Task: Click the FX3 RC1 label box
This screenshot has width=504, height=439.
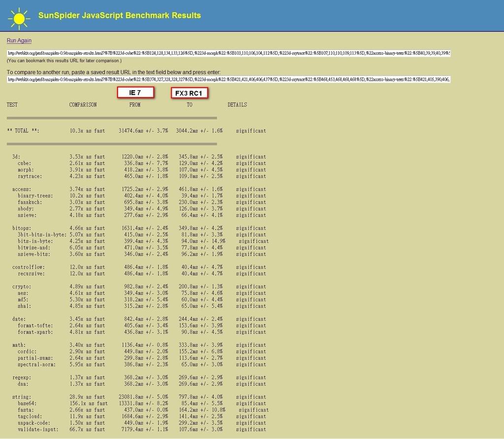Action: pos(189,93)
